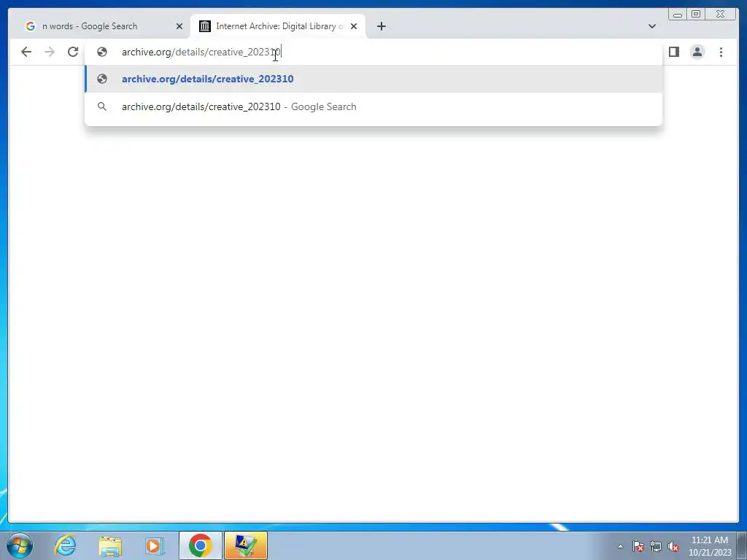Open the warning checklist app in taskbar
This screenshot has width=747, height=560.
click(x=246, y=545)
